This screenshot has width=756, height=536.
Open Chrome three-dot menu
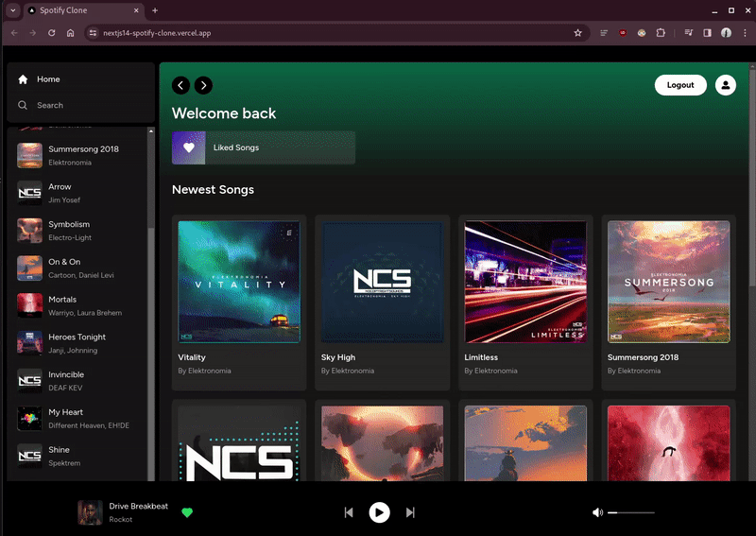pyautogui.click(x=745, y=33)
